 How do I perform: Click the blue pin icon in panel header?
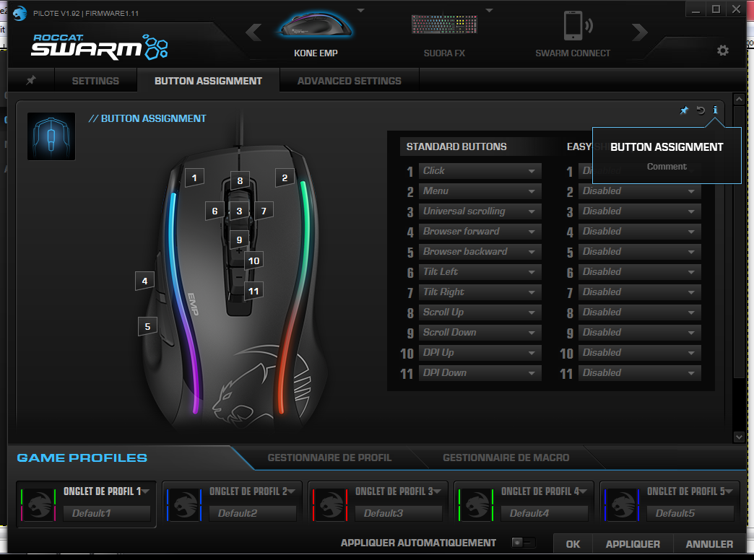pyautogui.click(x=684, y=110)
